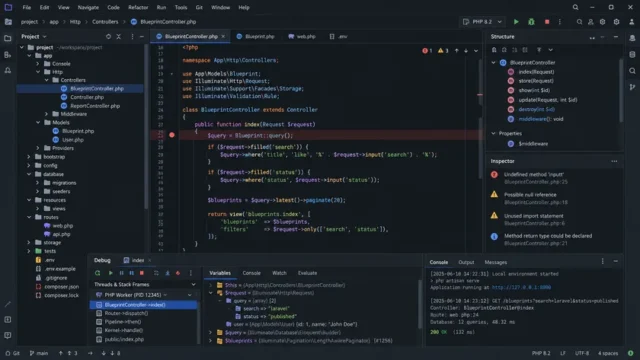
Task: Click the main branch widget in the status bar
Action: 39,353
